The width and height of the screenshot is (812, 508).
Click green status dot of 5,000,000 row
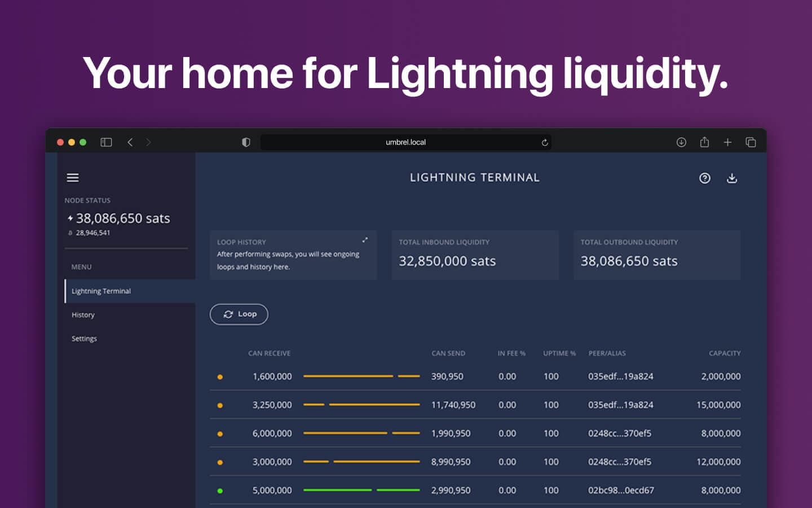pos(220,491)
